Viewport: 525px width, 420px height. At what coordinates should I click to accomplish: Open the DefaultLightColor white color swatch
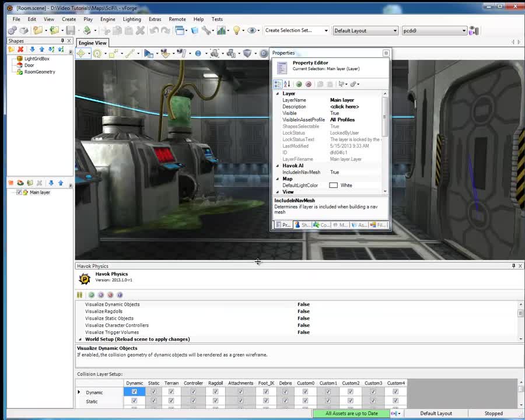pos(333,185)
